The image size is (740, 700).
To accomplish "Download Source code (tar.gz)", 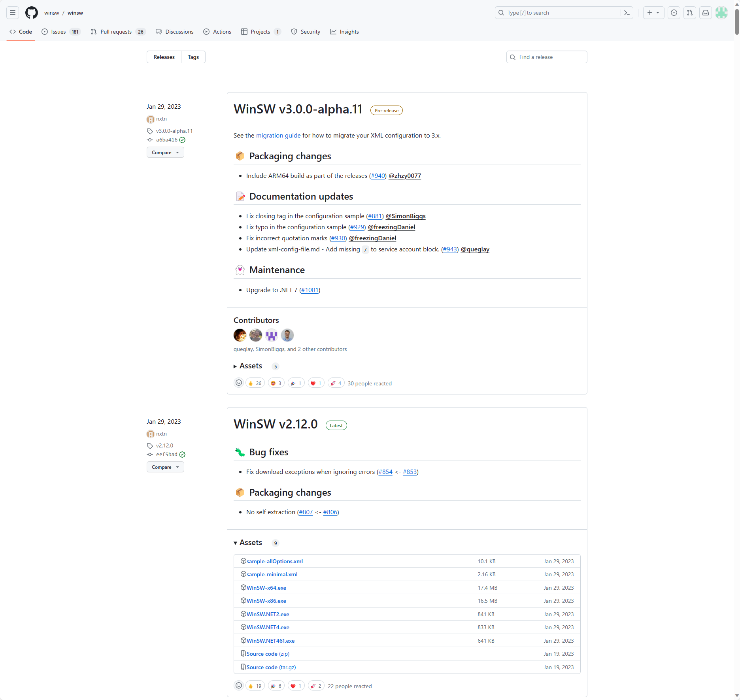I will click(x=271, y=667).
